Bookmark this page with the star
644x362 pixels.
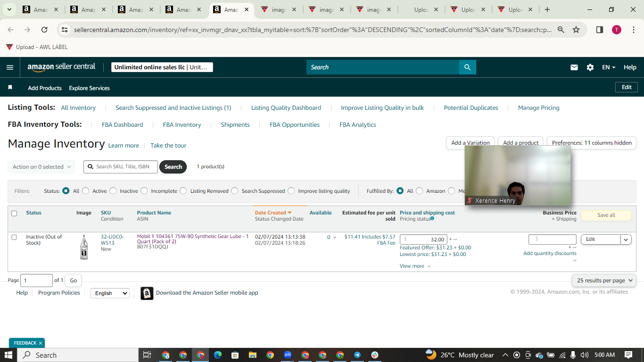[576, 30]
